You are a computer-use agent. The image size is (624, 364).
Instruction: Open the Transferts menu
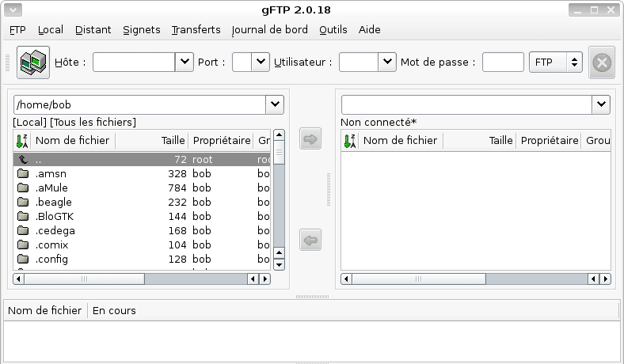(x=196, y=30)
